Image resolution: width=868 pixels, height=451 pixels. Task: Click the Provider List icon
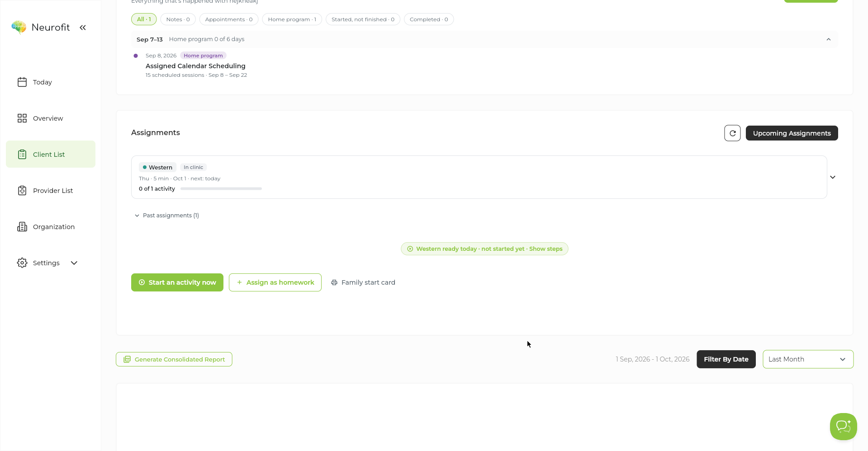tap(22, 190)
